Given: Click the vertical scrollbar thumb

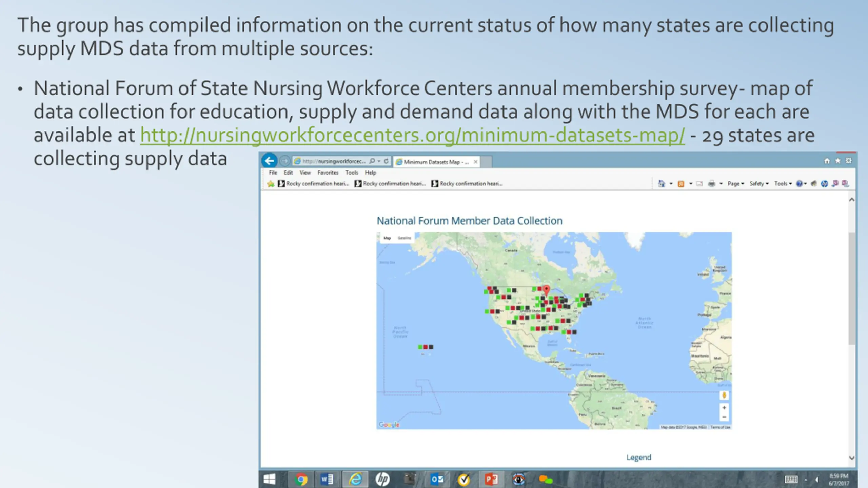Looking at the screenshot, I should tap(852, 289).
